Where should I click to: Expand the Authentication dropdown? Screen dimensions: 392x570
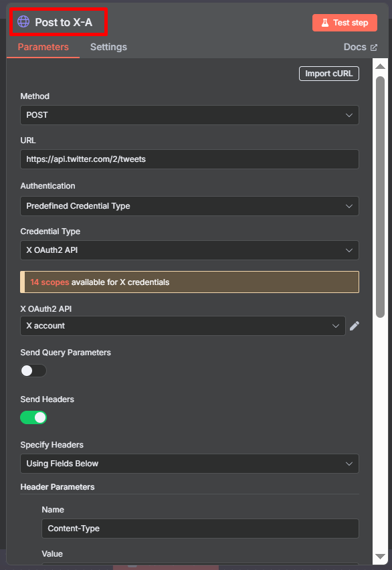tap(189, 206)
